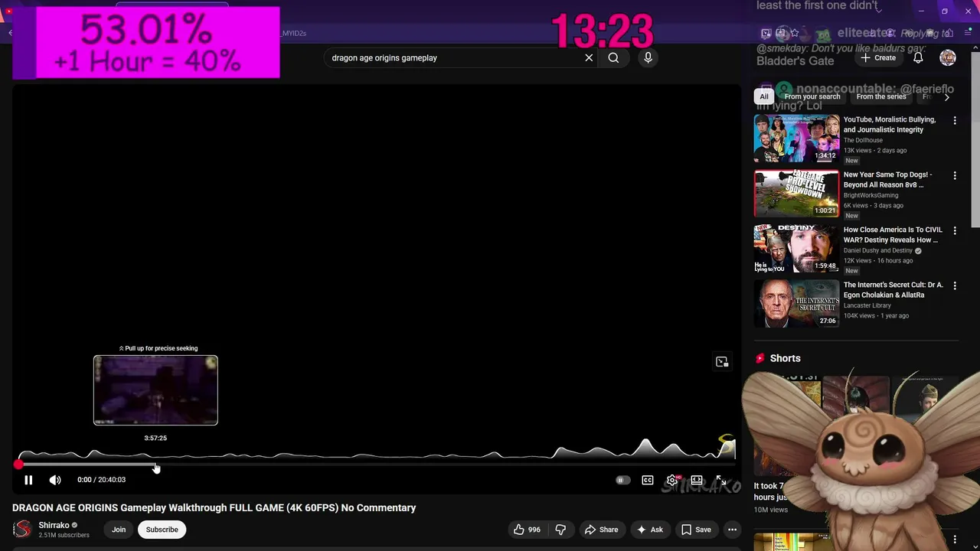Run search with magnifier button
The image size is (980, 551).
coord(613,57)
